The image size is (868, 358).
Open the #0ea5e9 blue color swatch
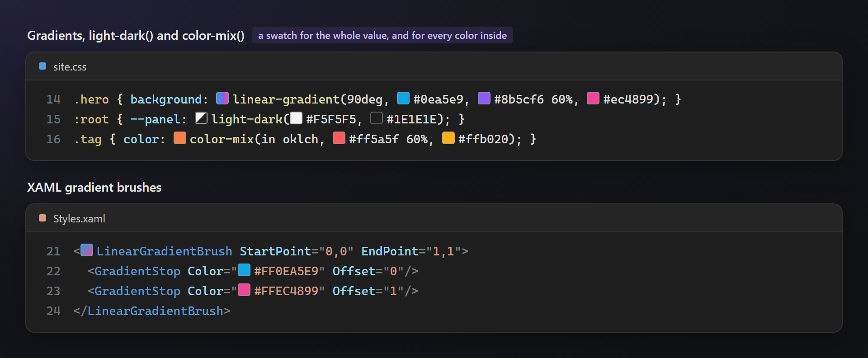pos(403,98)
